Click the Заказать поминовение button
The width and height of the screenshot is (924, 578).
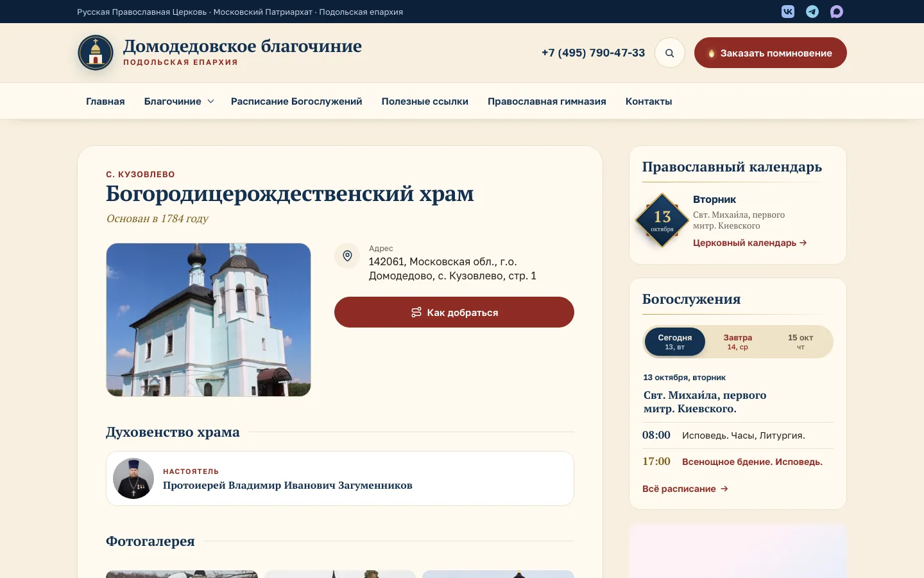click(771, 53)
